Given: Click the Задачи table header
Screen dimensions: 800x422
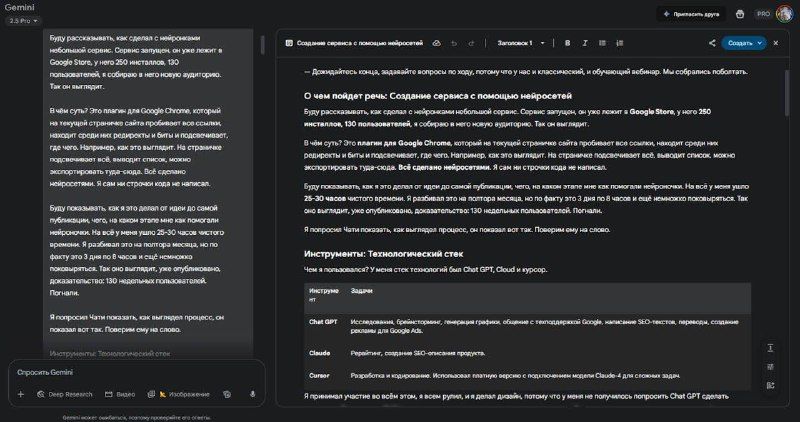Looking at the screenshot, I should tap(361, 291).
